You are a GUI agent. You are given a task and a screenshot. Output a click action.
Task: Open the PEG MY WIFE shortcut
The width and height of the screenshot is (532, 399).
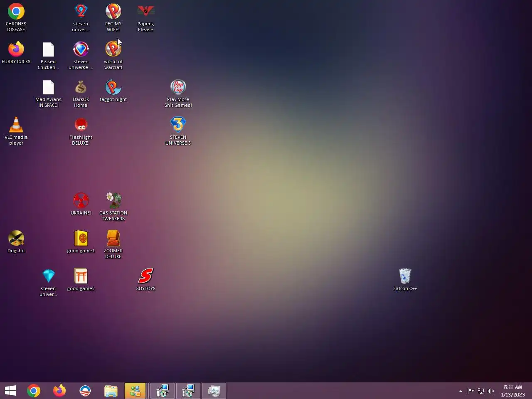(x=113, y=18)
